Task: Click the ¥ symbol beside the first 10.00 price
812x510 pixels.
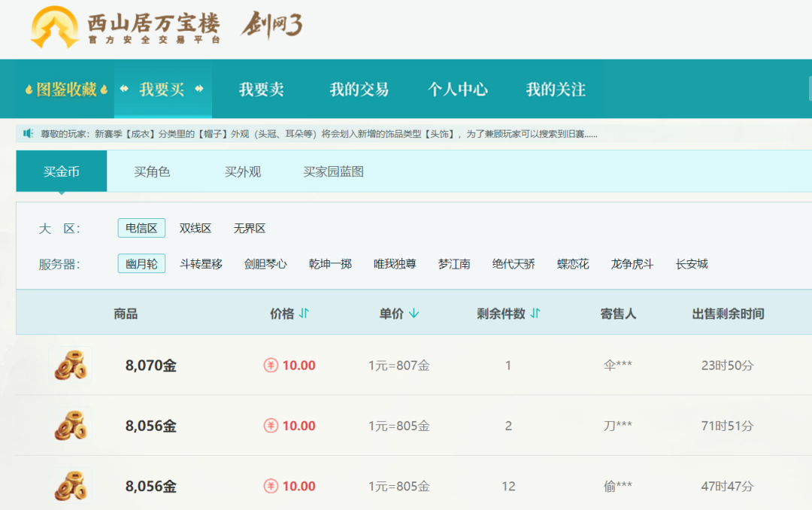Action: pyautogui.click(x=272, y=365)
